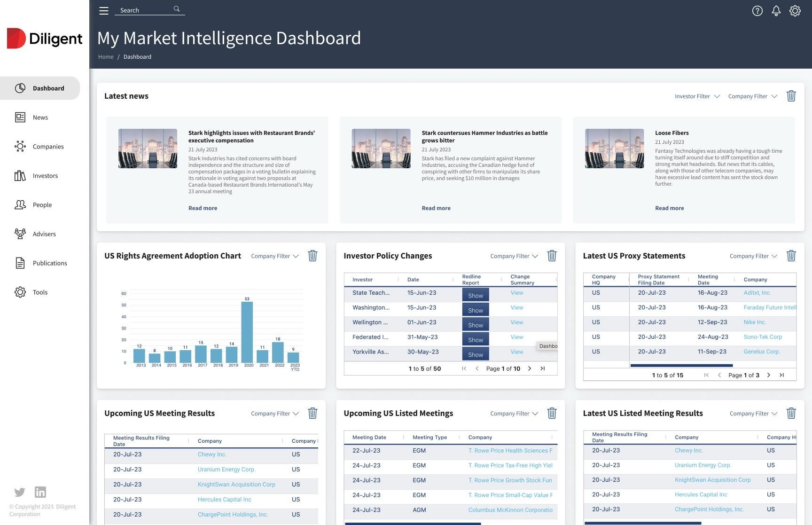Read more on Stark Restaurant Brands article
This screenshot has width=812, height=525.
tap(203, 208)
